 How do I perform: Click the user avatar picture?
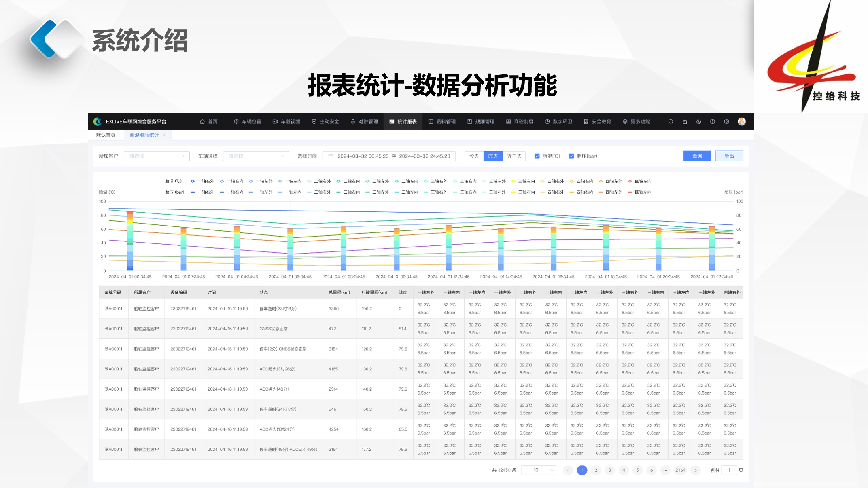pos(742,122)
